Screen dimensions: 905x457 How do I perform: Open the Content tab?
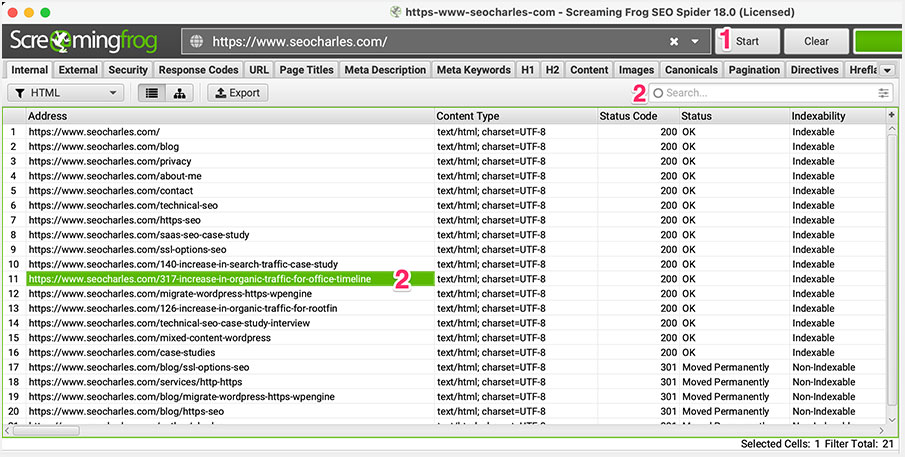589,70
